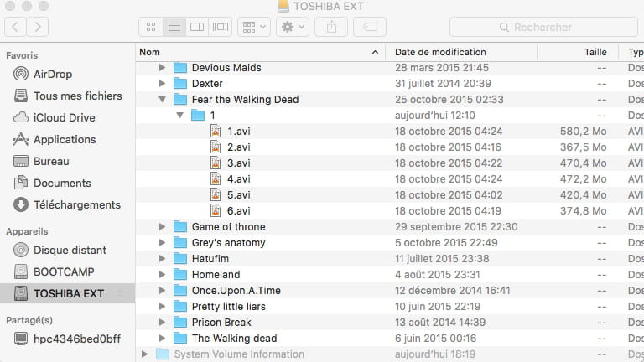Select the 5.avi file icon
644x362 pixels.
click(216, 195)
